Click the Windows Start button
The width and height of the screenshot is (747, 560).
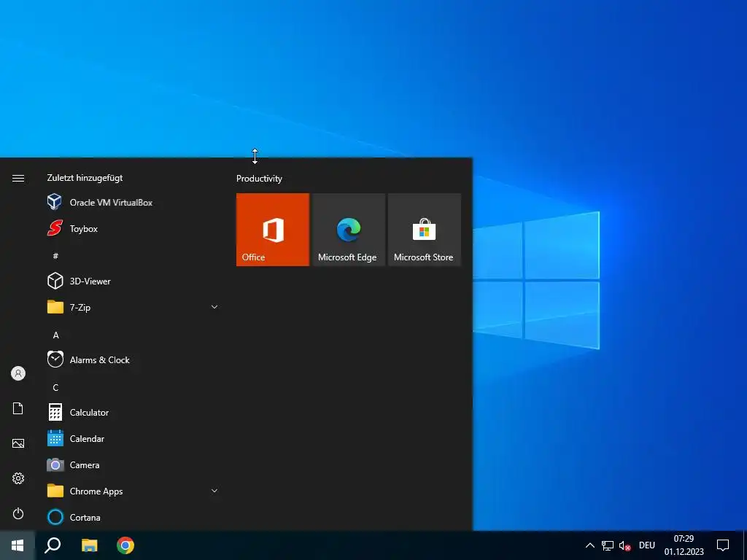coord(18,545)
